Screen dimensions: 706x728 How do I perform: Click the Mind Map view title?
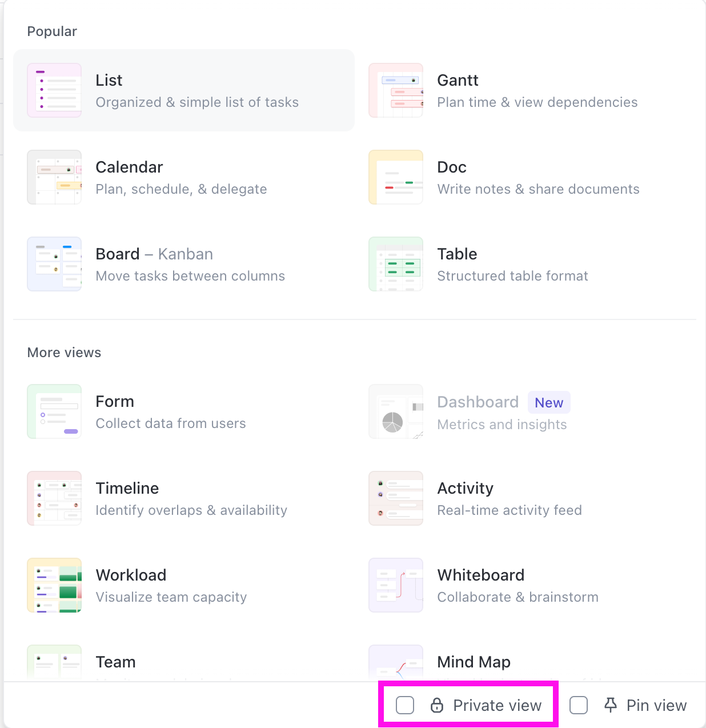pyautogui.click(x=474, y=662)
